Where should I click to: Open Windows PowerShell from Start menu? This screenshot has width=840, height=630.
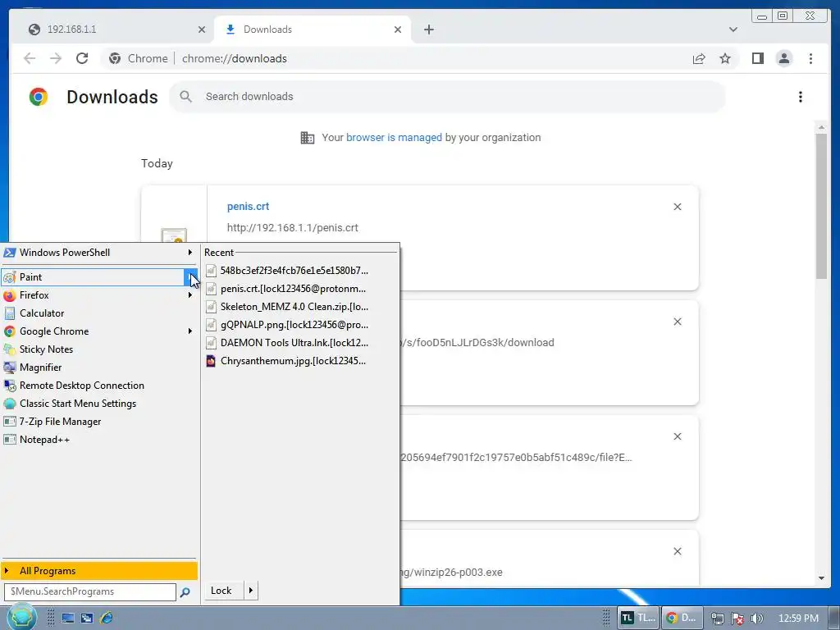[x=98, y=253]
